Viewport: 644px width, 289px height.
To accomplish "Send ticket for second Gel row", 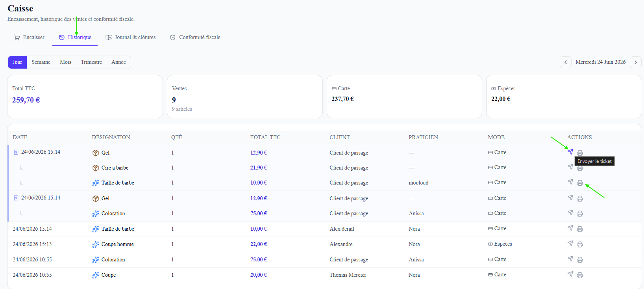I will 570,198.
